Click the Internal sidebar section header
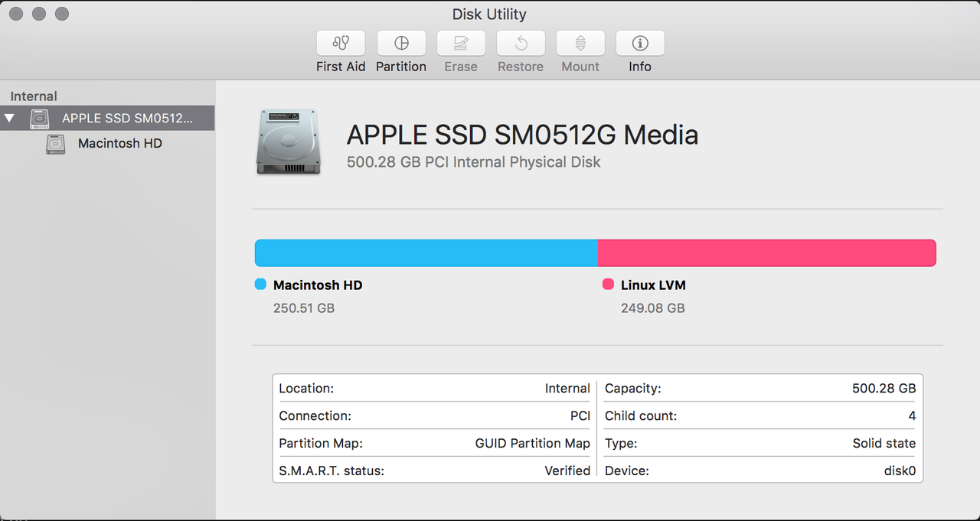The image size is (980, 521). click(x=34, y=96)
